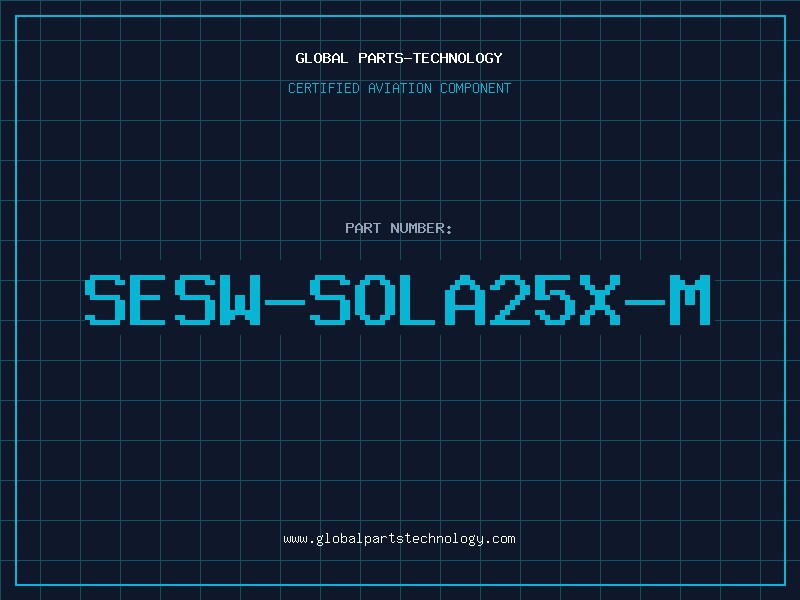Click the word COMPONENT in subtitle
Image resolution: width=800 pixels, height=600 pixels.
pos(476,88)
